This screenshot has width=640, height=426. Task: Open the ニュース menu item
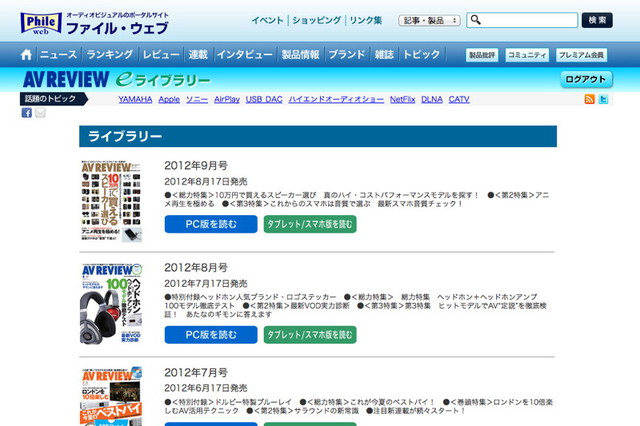(x=58, y=54)
